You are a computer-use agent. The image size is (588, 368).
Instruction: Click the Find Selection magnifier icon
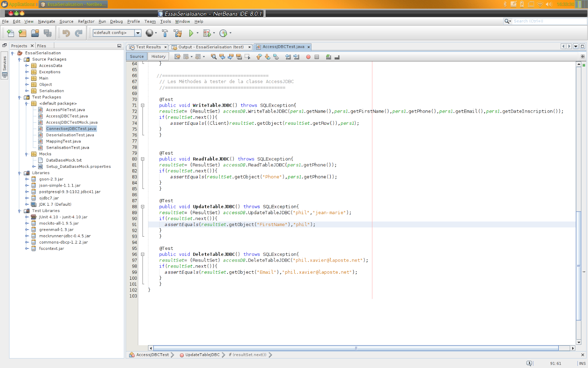click(214, 57)
